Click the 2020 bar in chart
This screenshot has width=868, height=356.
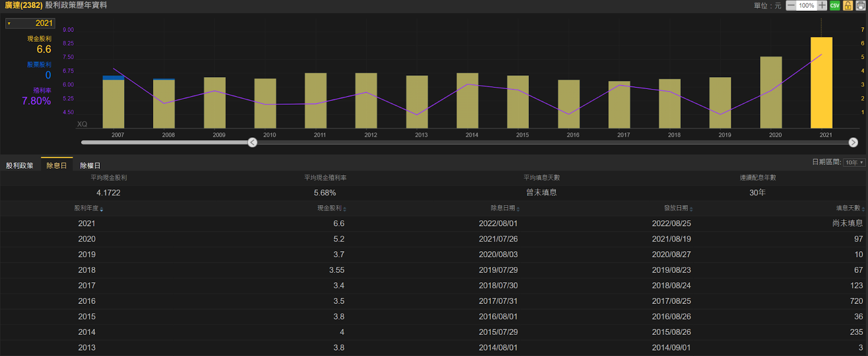[x=771, y=92]
